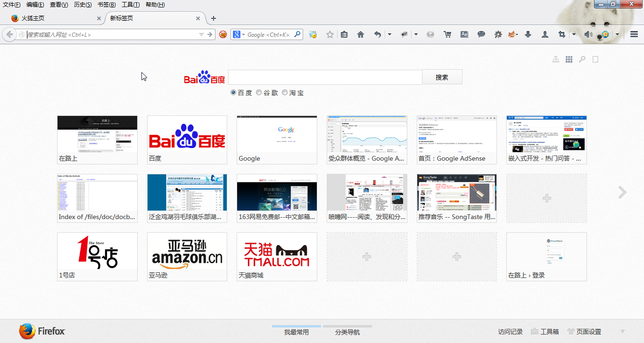
Task: Click the undo curved arrow icon
Action: 377,34
